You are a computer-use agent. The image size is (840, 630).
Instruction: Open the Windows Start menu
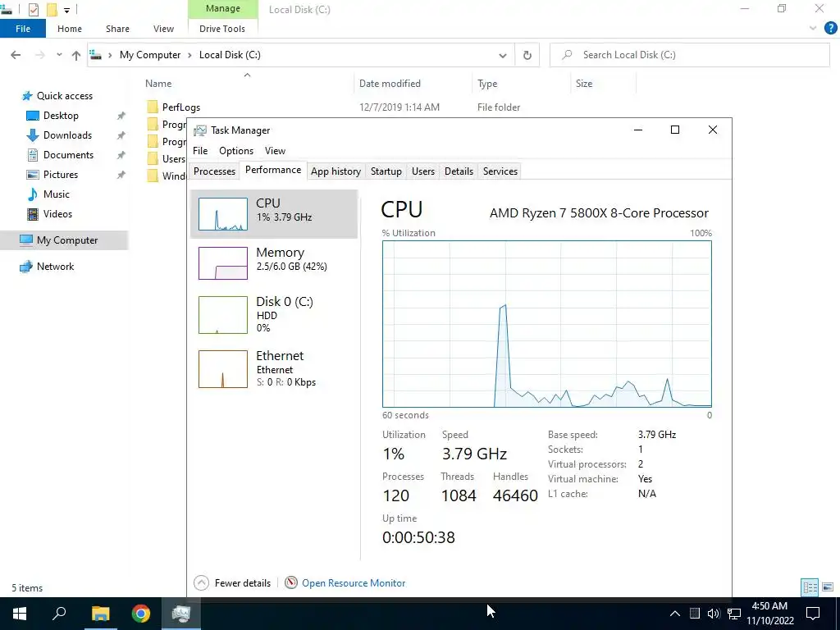(x=20, y=614)
